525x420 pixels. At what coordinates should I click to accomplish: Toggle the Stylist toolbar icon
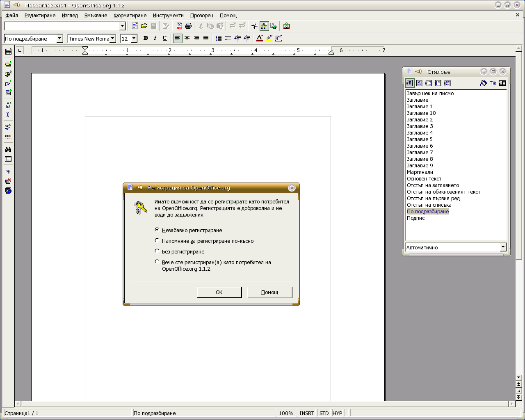tap(264, 26)
